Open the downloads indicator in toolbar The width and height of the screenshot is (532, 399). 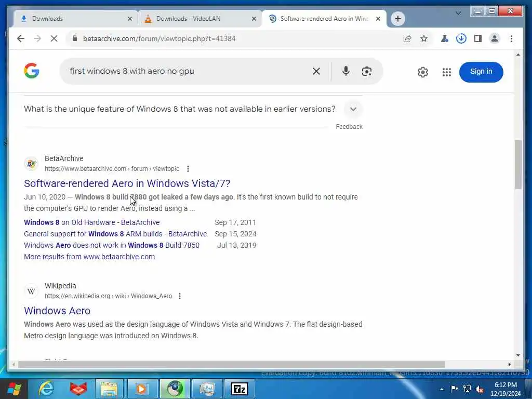click(x=461, y=38)
